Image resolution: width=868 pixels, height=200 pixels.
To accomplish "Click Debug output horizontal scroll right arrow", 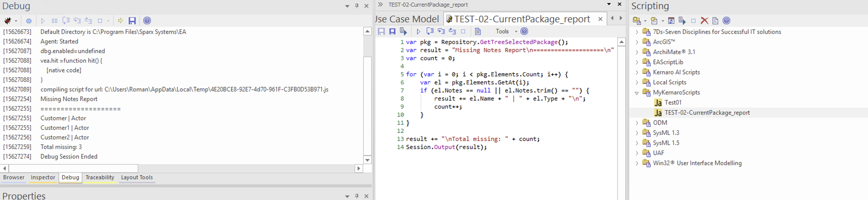I will click(359, 168).
